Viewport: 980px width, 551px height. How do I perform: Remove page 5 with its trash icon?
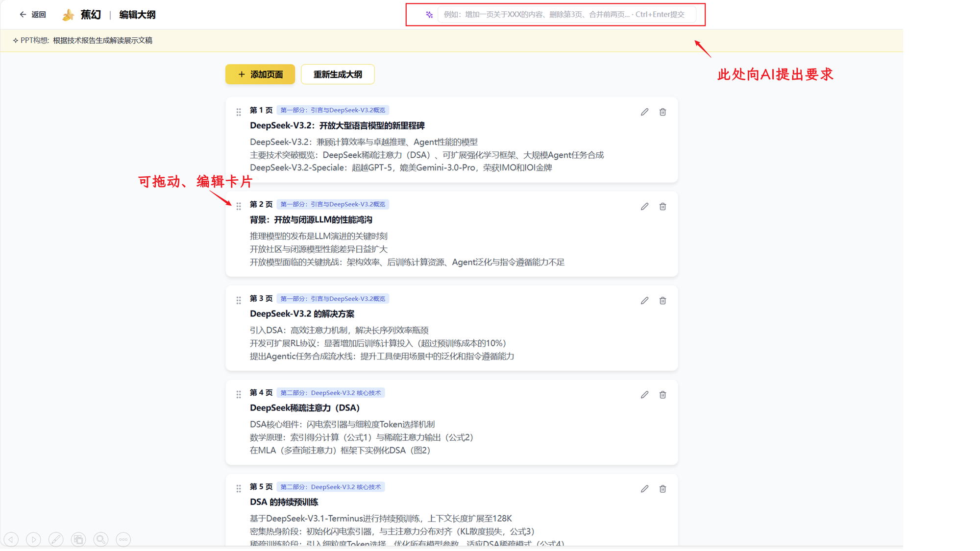click(662, 488)
